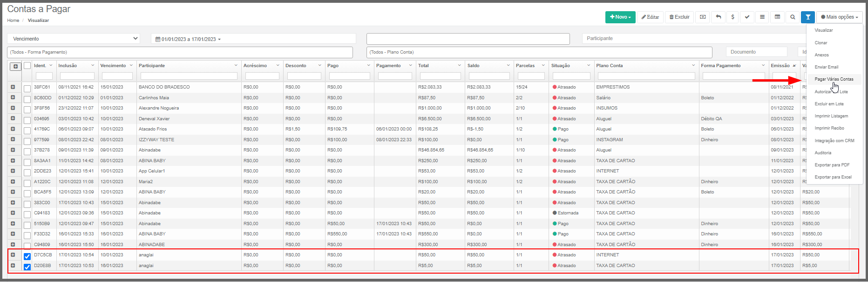Click the plus icon for row BCA5F5

click(13, 192)
